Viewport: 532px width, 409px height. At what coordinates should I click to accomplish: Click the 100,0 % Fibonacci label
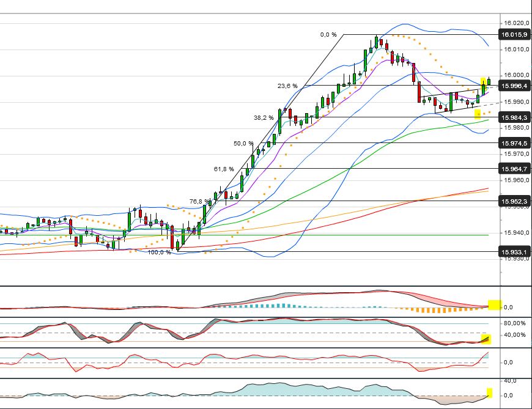coord(159,252)
